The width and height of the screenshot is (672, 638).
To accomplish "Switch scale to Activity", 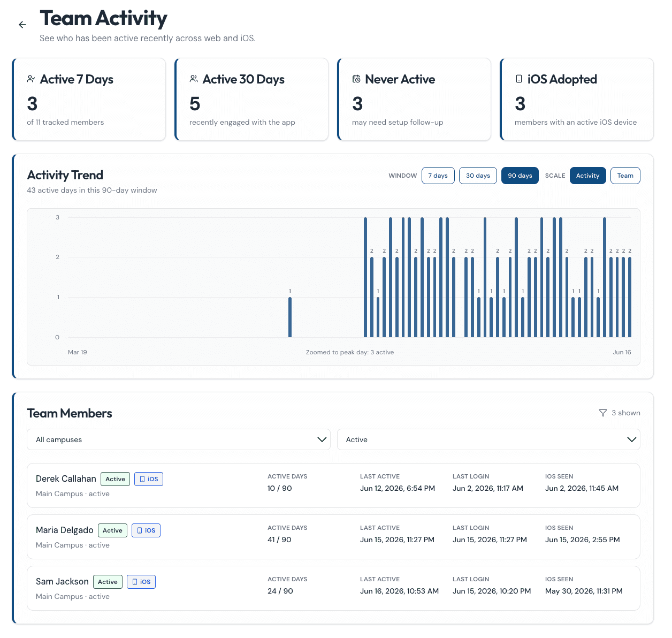I will point(588,176).
